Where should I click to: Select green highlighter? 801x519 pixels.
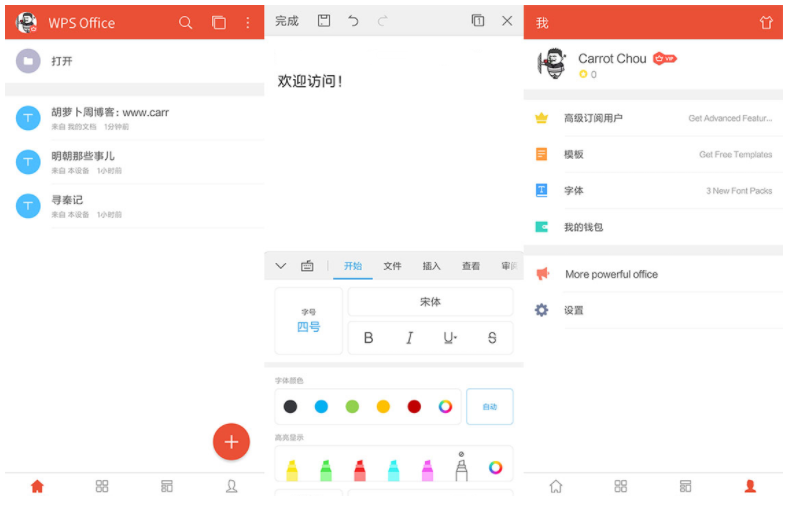tap(326, 470)
